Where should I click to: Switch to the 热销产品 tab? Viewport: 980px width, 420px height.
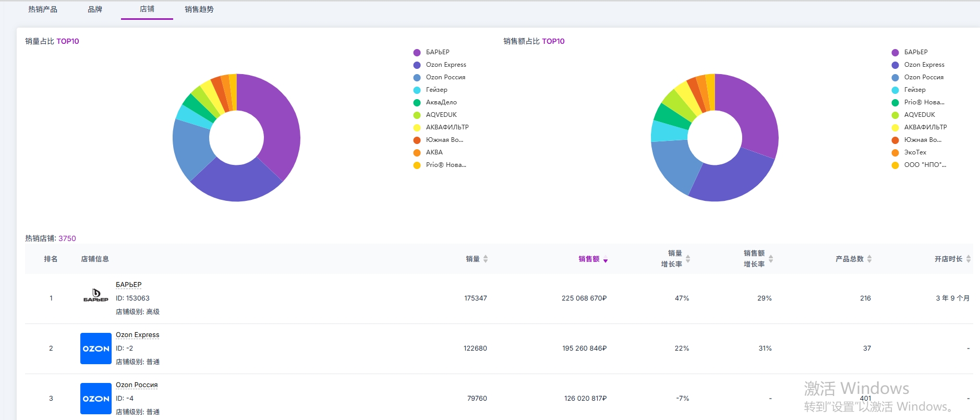[43, 9]
